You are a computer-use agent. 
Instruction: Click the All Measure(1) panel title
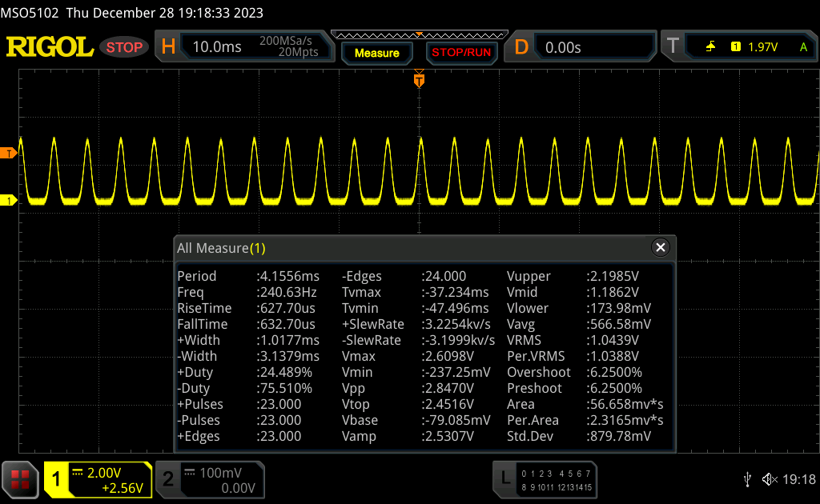coord(221,247)
